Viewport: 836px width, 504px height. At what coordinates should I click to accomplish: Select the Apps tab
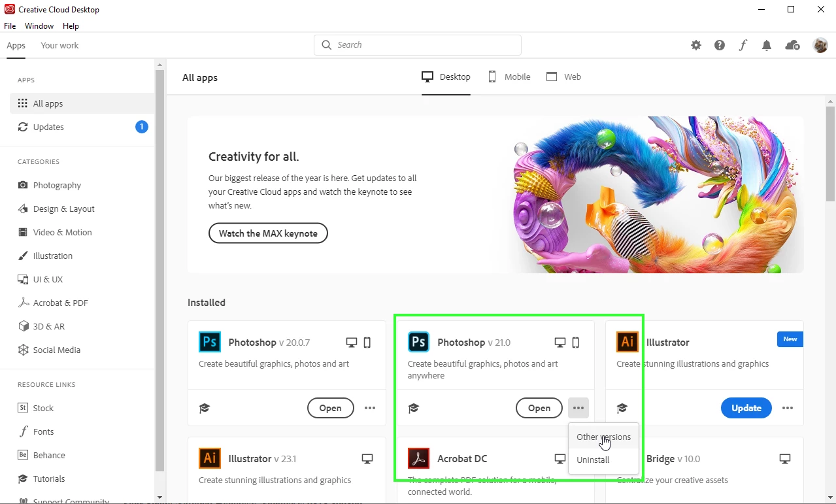click(16, 45)
